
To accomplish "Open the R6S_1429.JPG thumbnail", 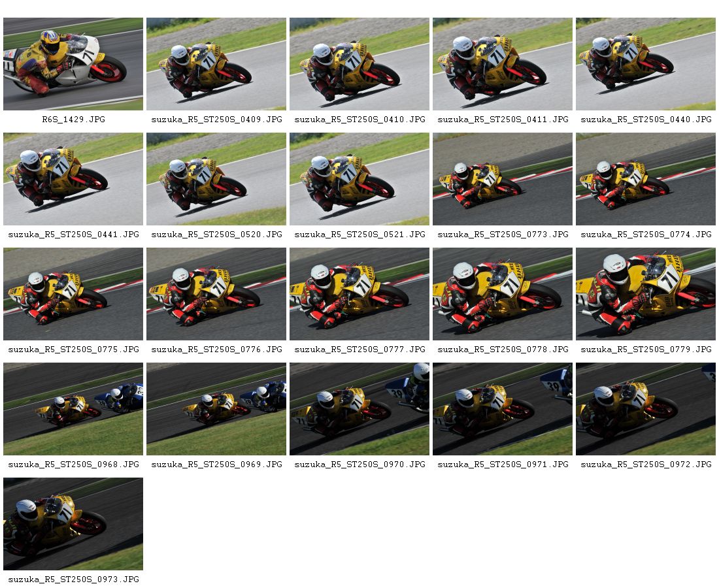I will pos(73,64).
